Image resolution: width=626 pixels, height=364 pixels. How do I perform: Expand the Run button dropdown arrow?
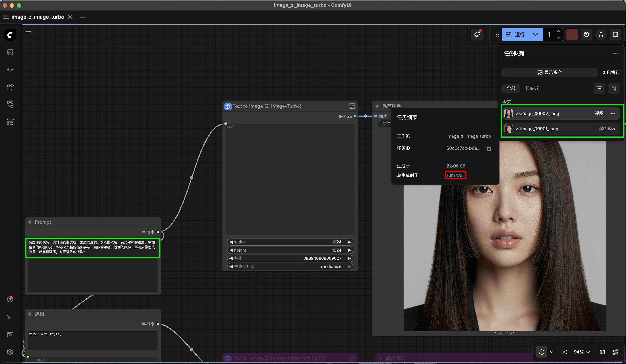[536, 35]
